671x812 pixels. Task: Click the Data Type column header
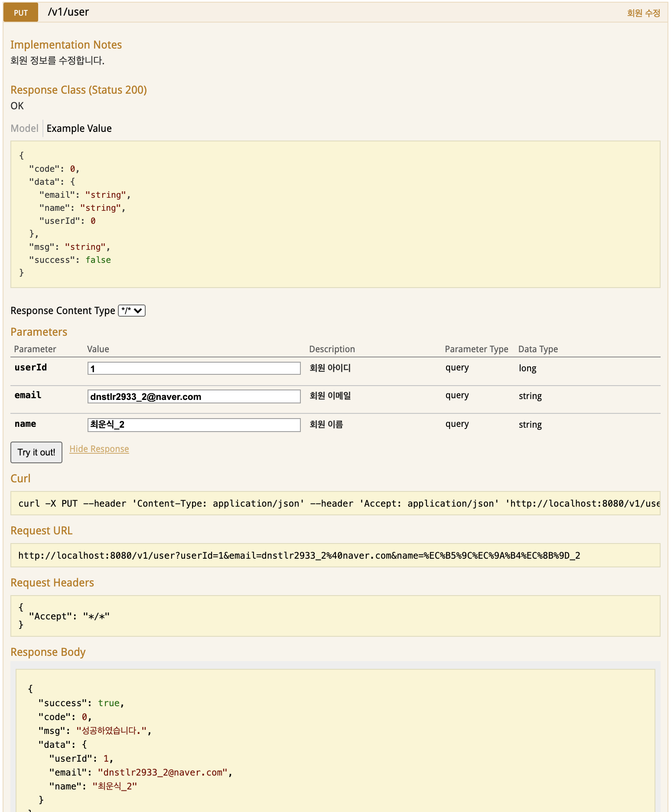pos(538,349)
